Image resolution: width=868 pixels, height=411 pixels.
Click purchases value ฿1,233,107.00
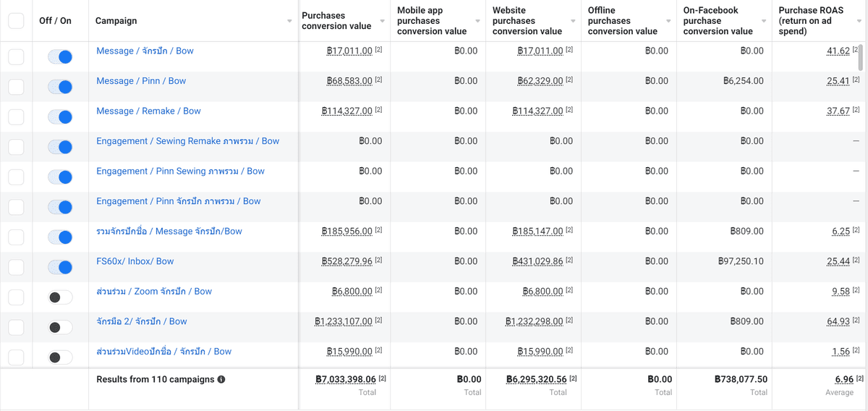pos(344,321)
